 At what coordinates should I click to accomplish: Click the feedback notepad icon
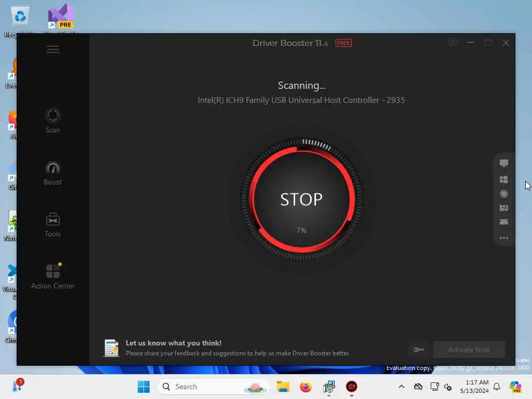click(x=111, y=348)
